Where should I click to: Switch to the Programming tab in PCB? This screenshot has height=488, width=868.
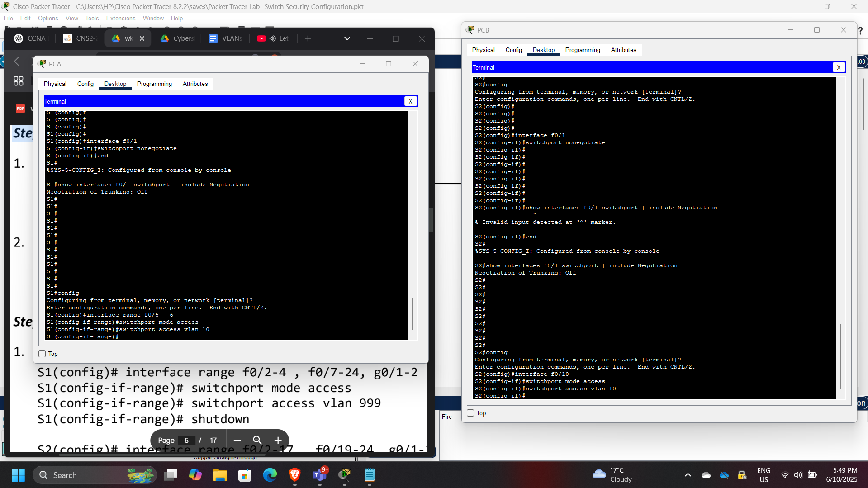point(582,50)
